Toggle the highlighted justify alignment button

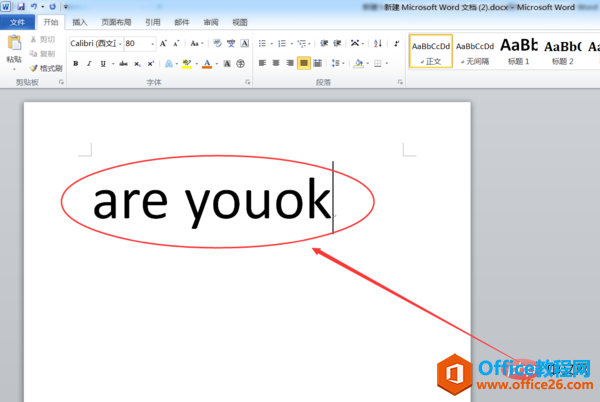(304, 63)
